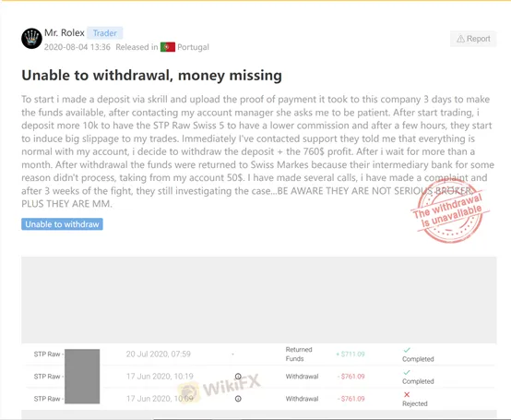
Task: Click the red withdrawal unavailable stamp
Action: (450, 210)
